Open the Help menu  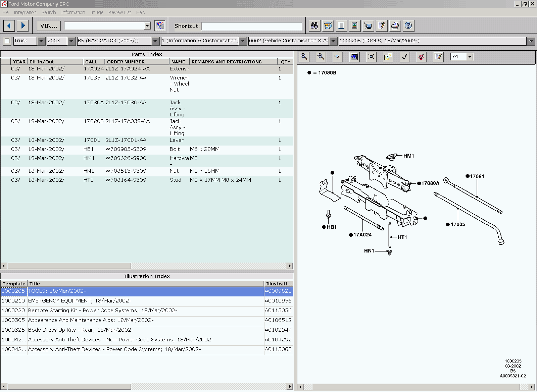[x=141, y=12]
